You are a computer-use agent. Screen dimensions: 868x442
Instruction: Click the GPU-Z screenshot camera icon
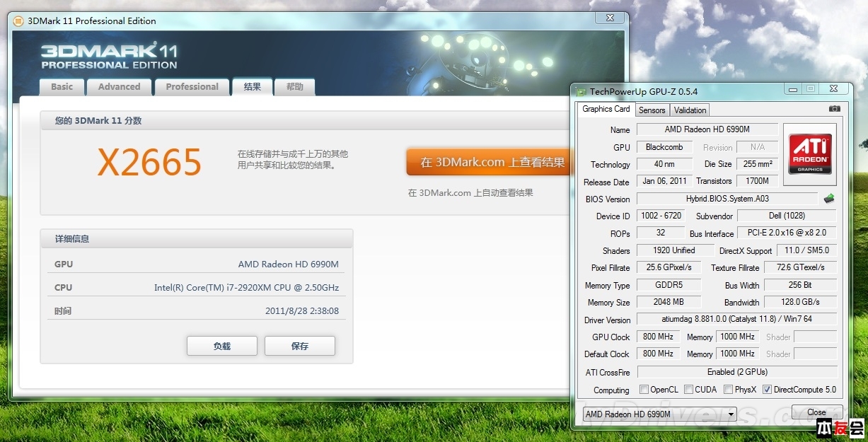[835, 109]
